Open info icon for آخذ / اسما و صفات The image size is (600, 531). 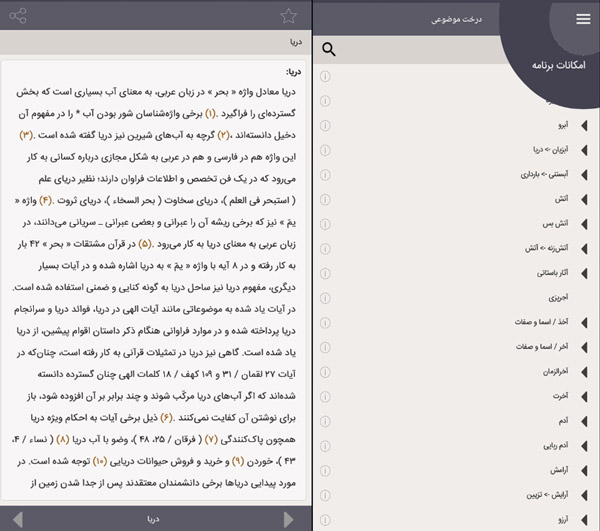coord(325,323)
